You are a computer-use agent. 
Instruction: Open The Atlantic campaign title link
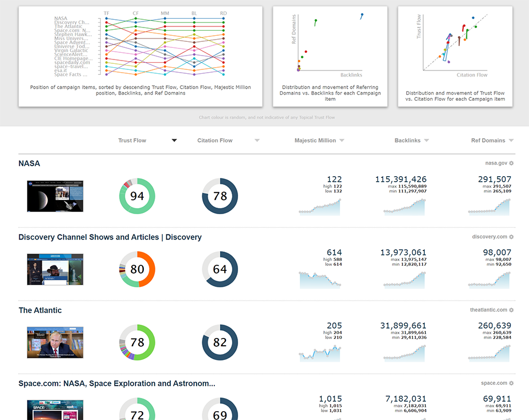point(40,310)
